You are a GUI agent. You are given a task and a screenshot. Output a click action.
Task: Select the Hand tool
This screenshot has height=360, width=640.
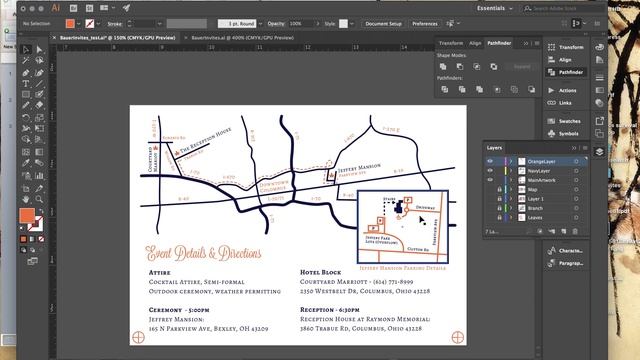pos(26,199)
